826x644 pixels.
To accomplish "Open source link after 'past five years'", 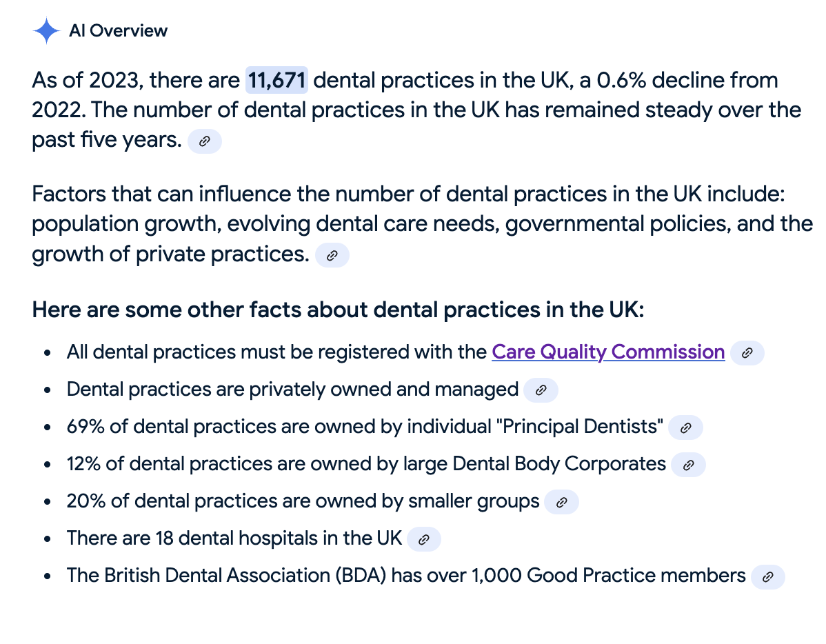I will (x=205, y=141).
